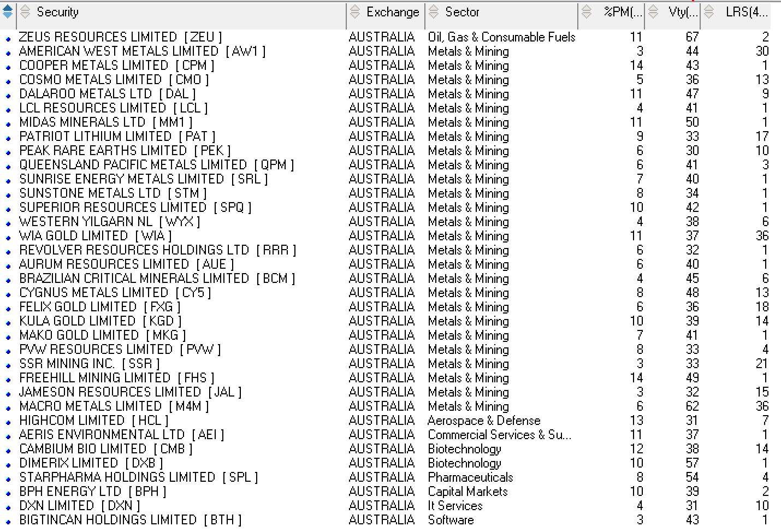The width and height of the screenshot is (781, 532).
Task: Click the Capital Markets sector cell
Action: point(468,492)
